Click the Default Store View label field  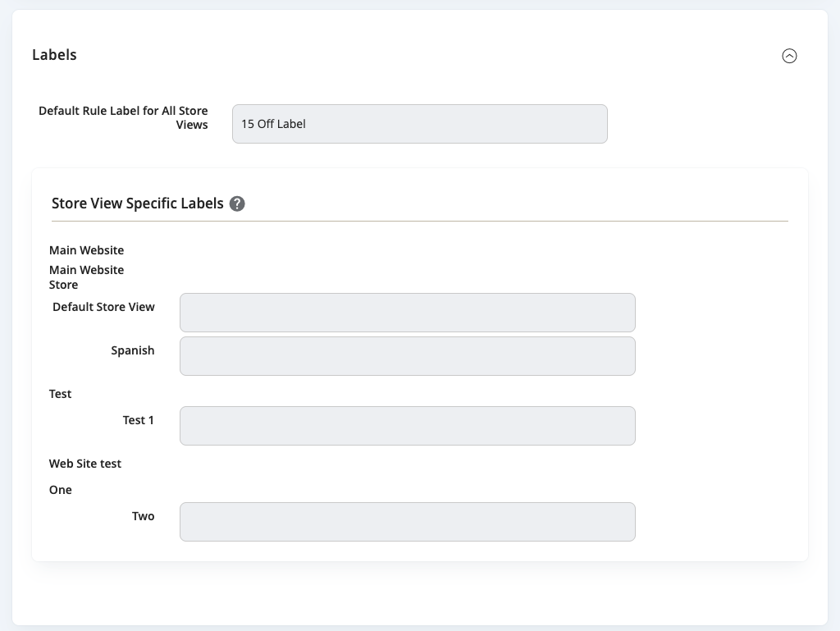click(x=407, y=313)
